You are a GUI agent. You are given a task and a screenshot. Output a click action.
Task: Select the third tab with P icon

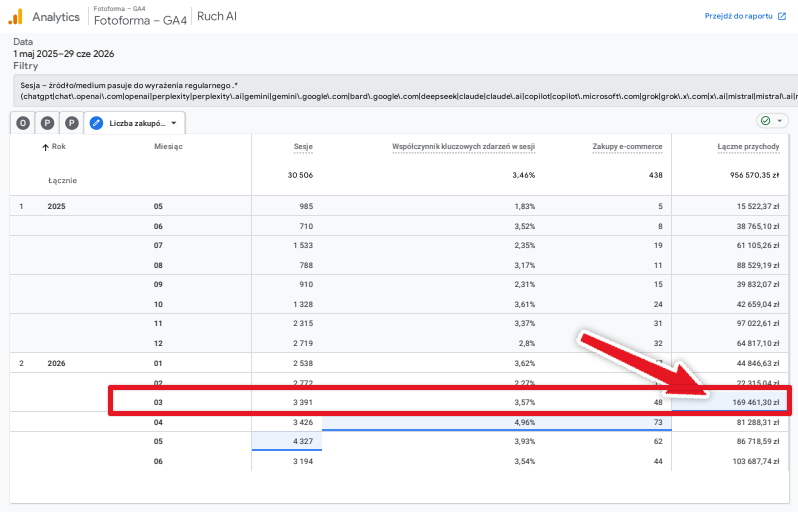click(72, 123)
